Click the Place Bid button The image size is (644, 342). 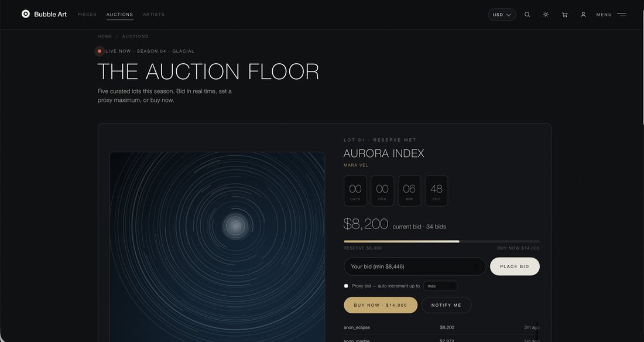[x=515, y=266]
